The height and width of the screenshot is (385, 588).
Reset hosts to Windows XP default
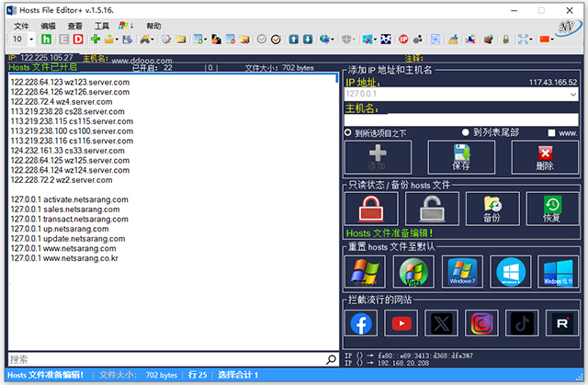[365, 272]
